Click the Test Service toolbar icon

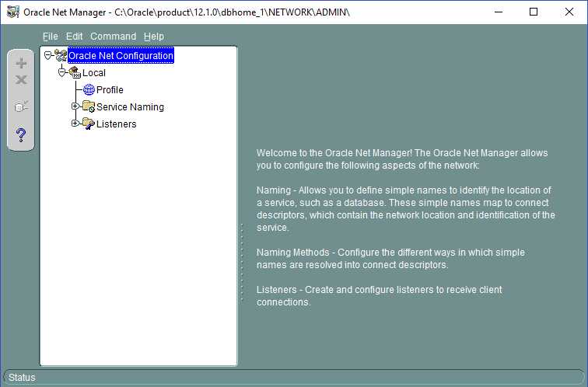click(x=21, y=106)
